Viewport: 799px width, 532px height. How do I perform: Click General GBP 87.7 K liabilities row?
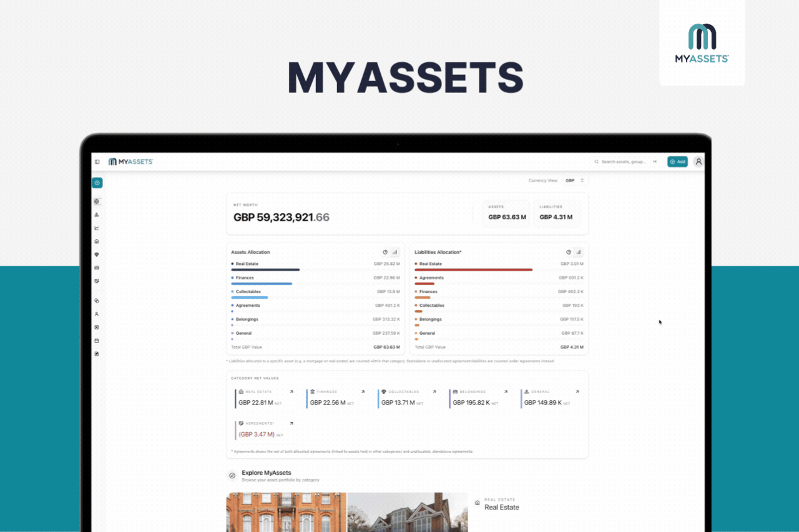tap(499, 335)
